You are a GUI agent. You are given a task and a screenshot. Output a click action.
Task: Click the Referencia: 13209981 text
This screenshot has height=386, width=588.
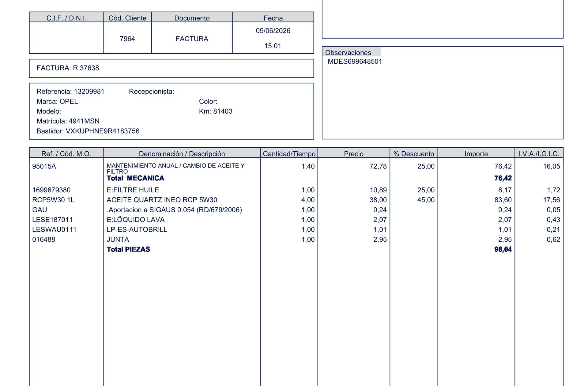click(70, 92)
